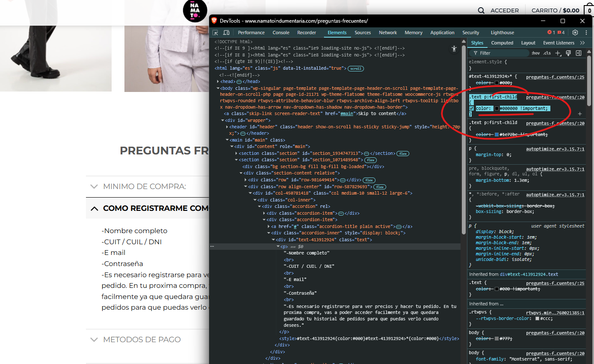Switch to the Console tab

pos(281,33)
